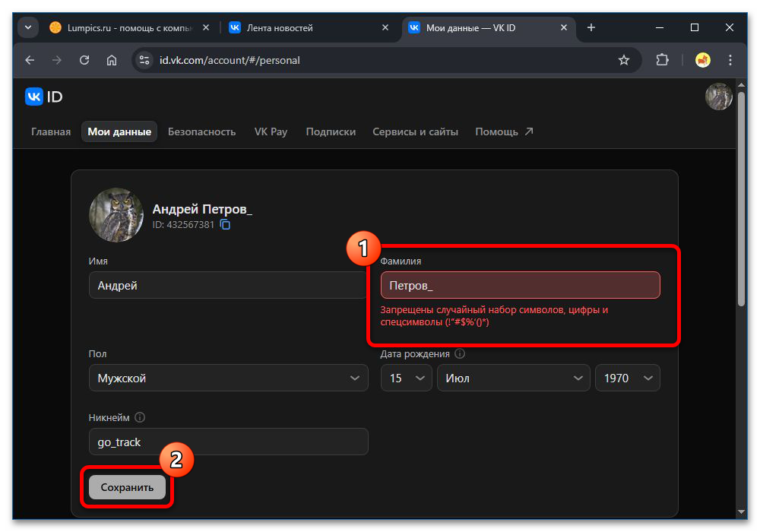Copy the VK ID number with copy icon
This screenshot has height=532, width=760.
coord(225,225)
